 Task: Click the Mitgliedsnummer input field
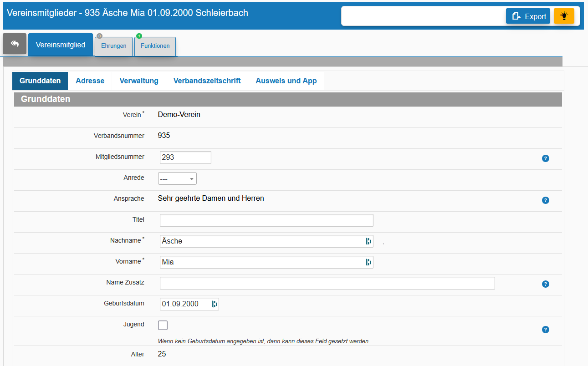coord(185,158)
